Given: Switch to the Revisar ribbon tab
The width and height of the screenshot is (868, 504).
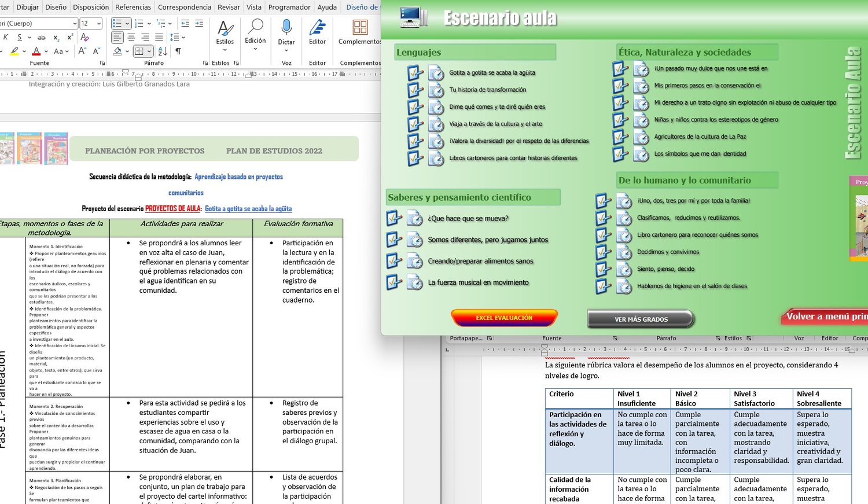Looking at the screenshot, I should pyautogui.click(x=229, y=7).
